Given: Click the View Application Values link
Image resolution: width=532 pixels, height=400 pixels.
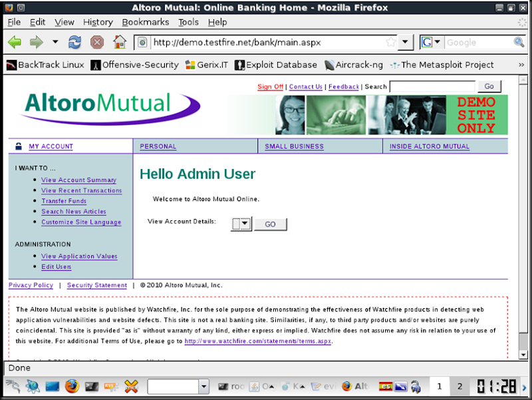Looking at the screenshot, I should 79,256.
